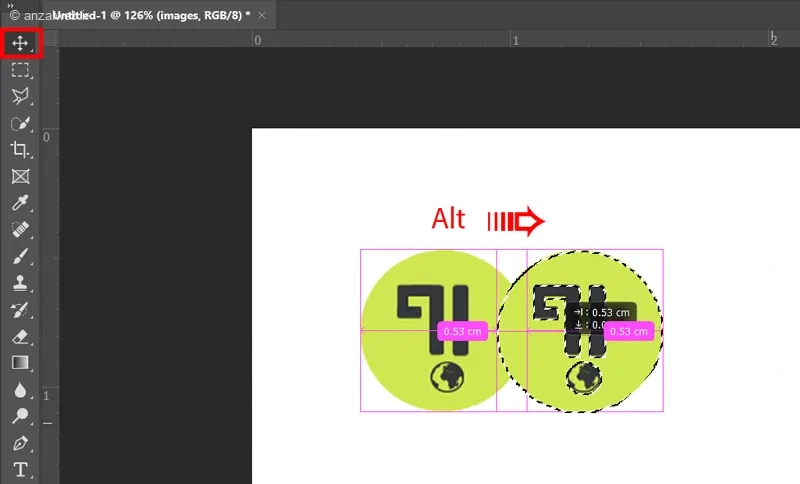Switch to the Untitled-1 document tab
Viewport: 800px width, 484px height.
[x=152, y=15]
